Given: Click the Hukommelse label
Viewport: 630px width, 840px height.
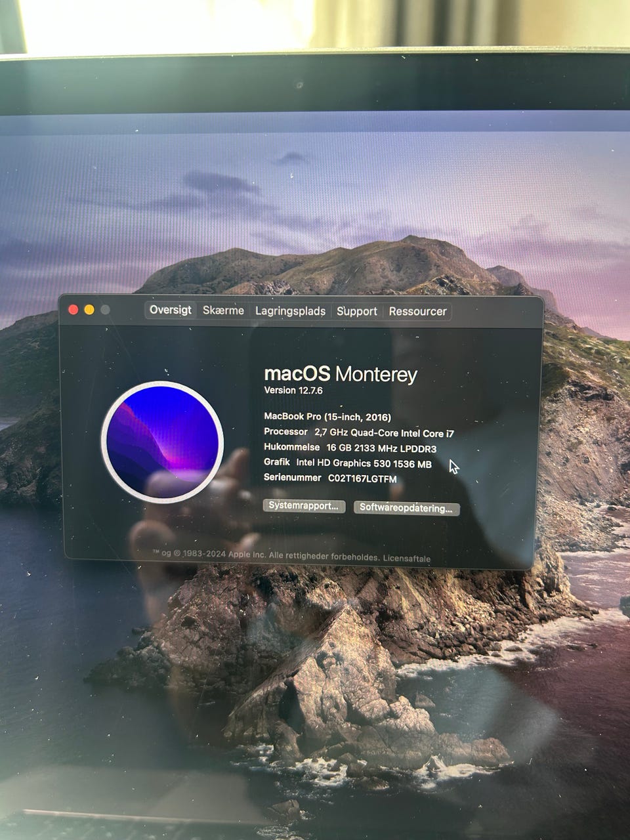Looking at the screenshot, I should [291, 447].
